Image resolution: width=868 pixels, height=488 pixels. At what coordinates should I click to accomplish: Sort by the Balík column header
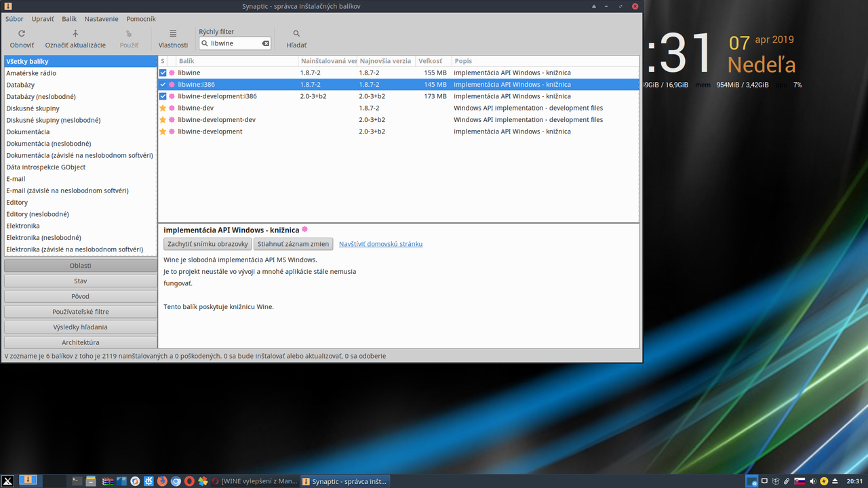(x=237, y=61)
